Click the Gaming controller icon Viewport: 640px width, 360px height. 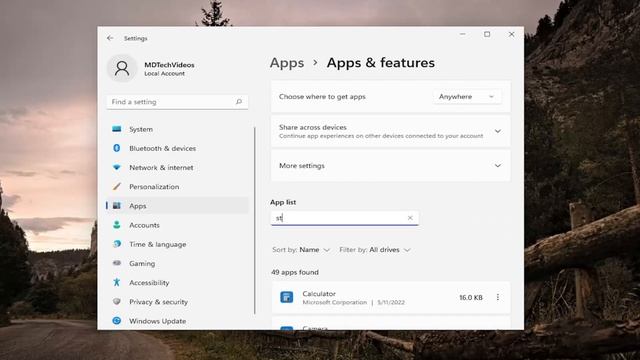pyautogui.click(x=117, y=263)
